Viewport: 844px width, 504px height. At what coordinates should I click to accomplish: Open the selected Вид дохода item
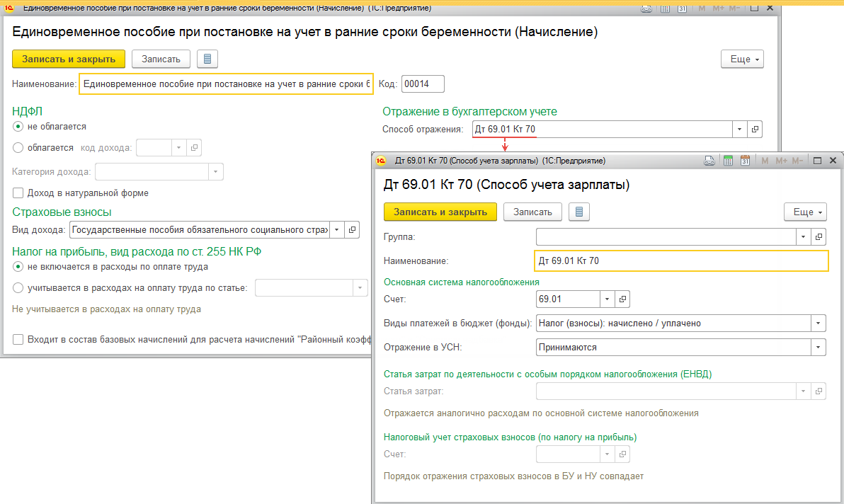tap(352, 229)
